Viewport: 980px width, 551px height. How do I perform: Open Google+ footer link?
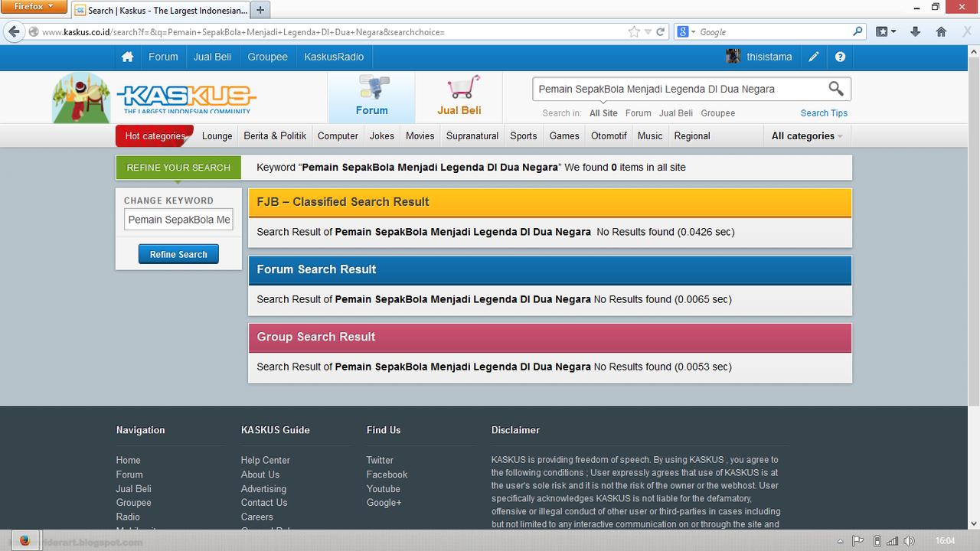coord(384,503)
